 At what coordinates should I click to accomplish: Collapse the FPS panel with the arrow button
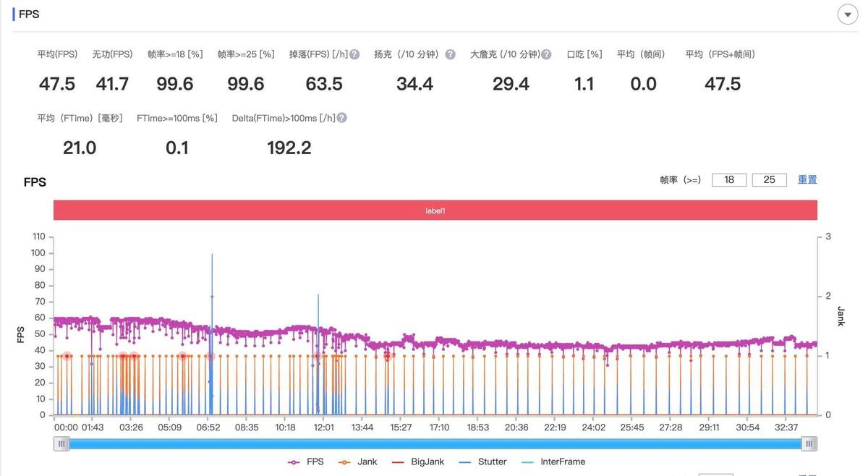pyautogui.click(x=847, y=14)
